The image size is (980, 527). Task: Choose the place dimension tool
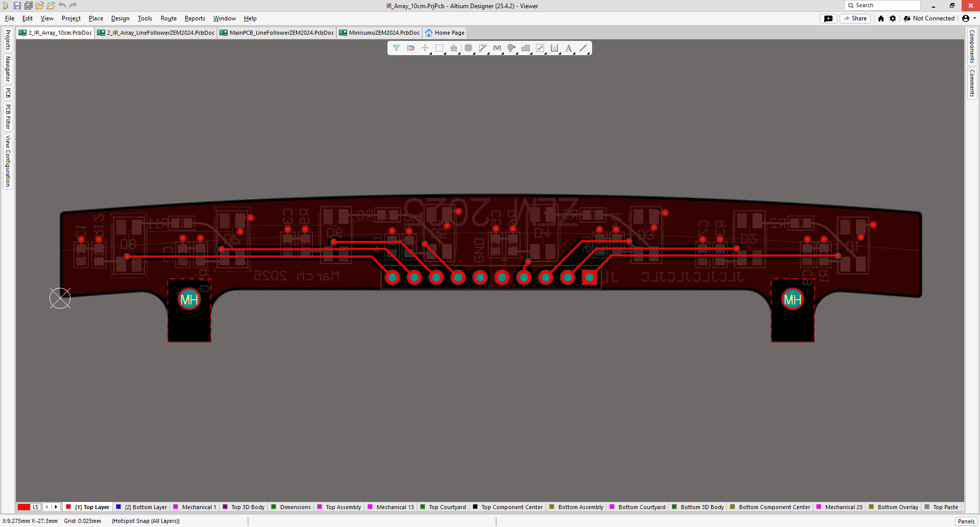point(554,48)
